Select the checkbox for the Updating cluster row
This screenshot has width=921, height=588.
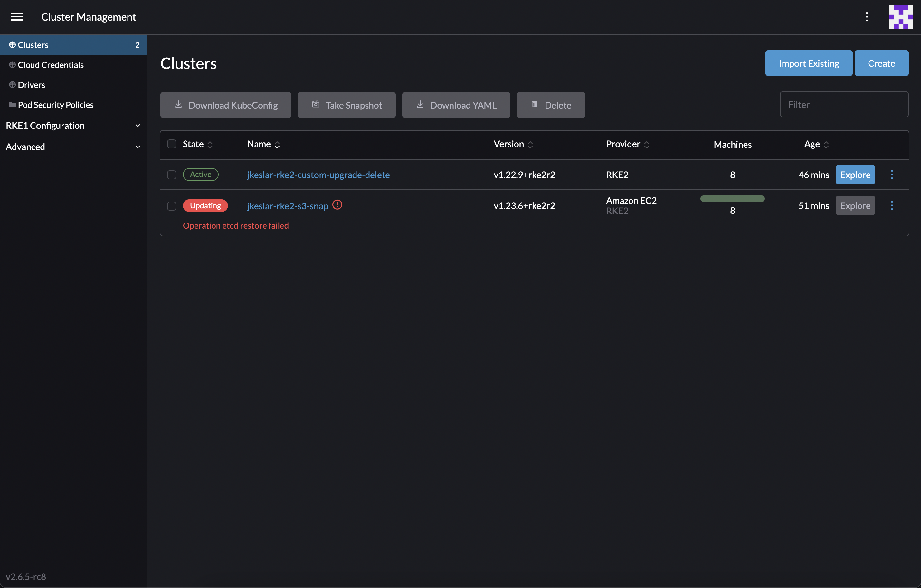171,206
